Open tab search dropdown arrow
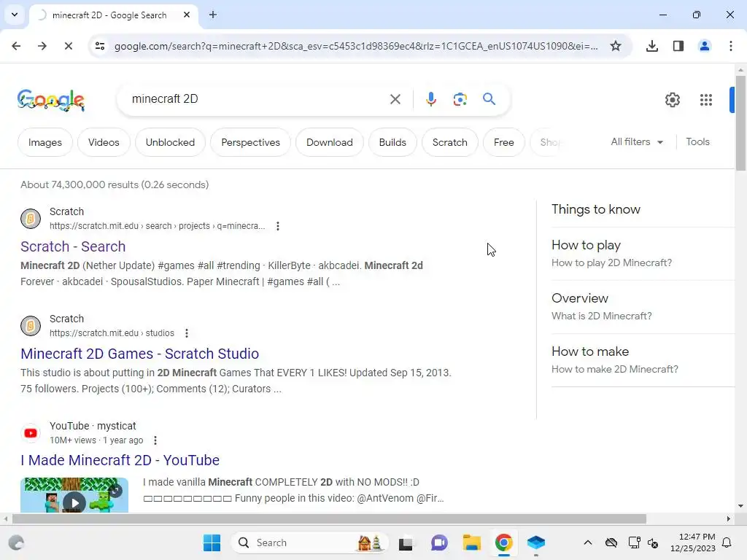Viewport: 747px width, 560px height. [15, 15]
